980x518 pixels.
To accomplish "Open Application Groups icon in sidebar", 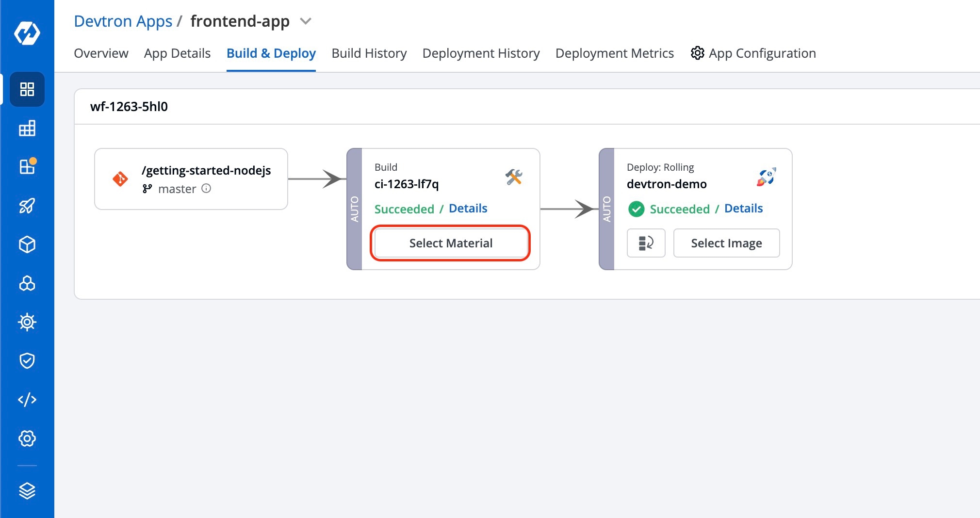I will point(27,128).
